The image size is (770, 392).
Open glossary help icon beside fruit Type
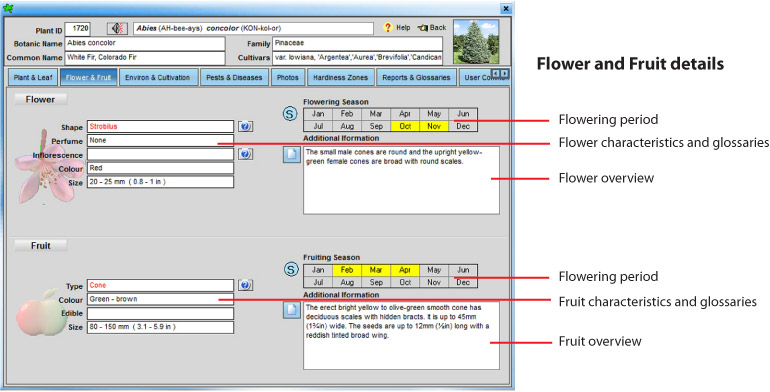tap(246, 285)
